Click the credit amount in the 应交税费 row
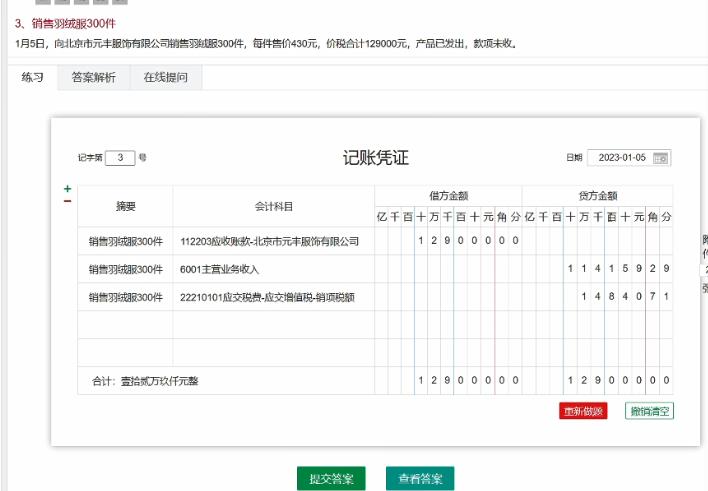708x491 pixels. coord(597,297)
